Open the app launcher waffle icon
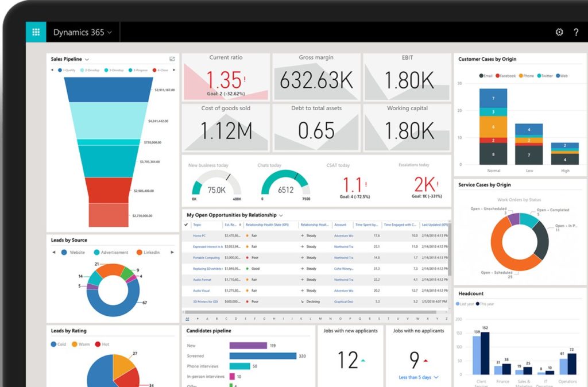 [x=36, y=32]
